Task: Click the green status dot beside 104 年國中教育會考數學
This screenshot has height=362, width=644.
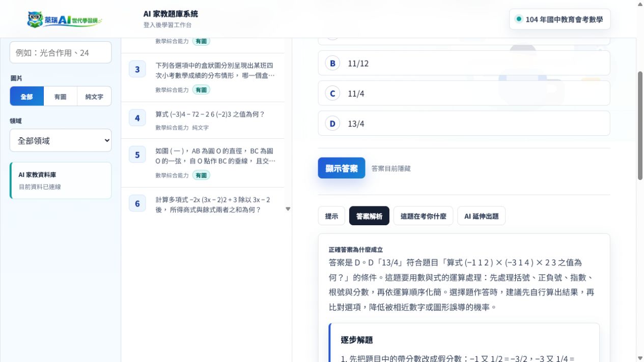Action: click(x=519, y=19)
